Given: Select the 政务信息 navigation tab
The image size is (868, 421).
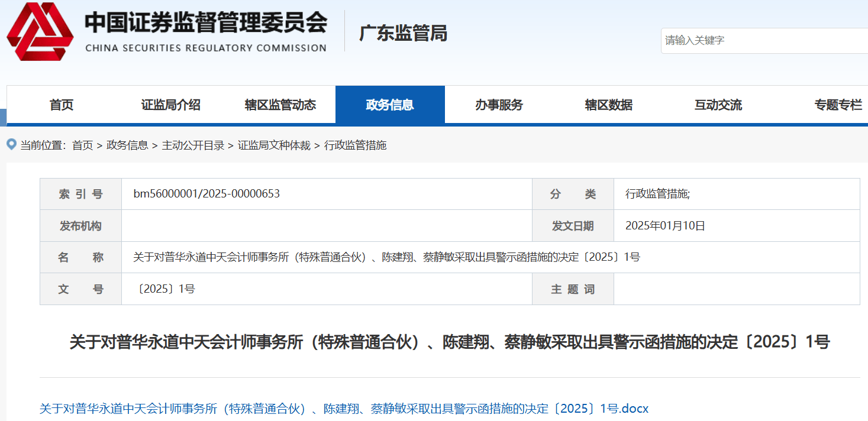Looking at the screenshot, I should pyautogui.click(x=390, y=105).
